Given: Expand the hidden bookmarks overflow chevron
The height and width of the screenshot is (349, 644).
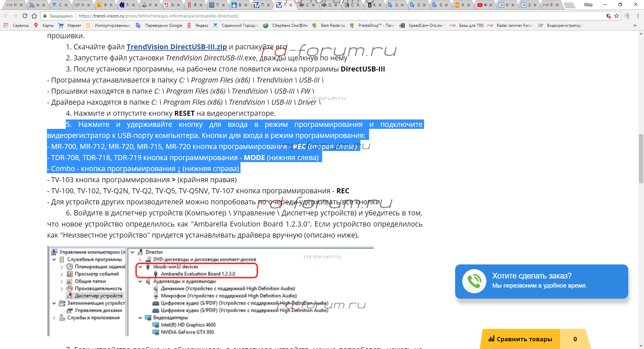Looking at the screenshot, I should pos(635,26).
